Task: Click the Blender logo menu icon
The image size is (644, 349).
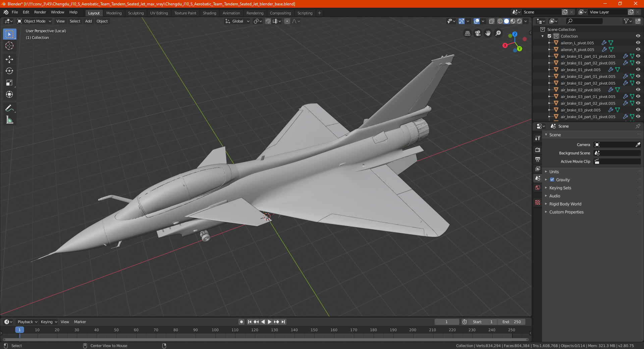Action: (6, 12)
